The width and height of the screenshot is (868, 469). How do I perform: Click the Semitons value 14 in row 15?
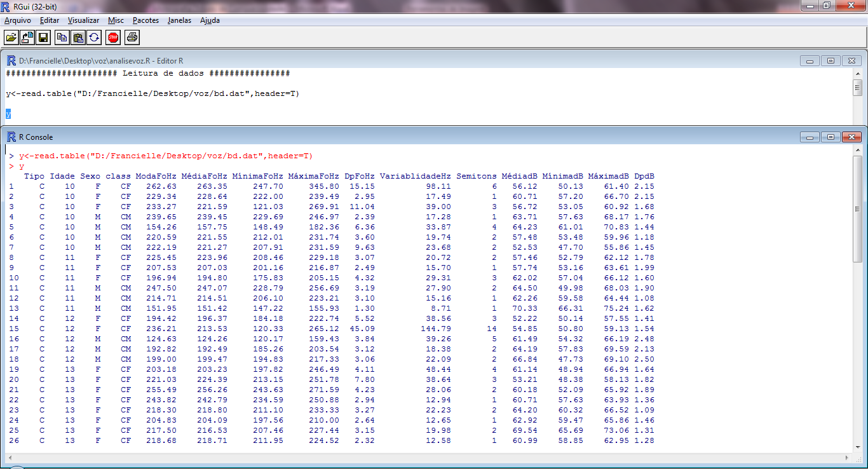tap(492, 329)
